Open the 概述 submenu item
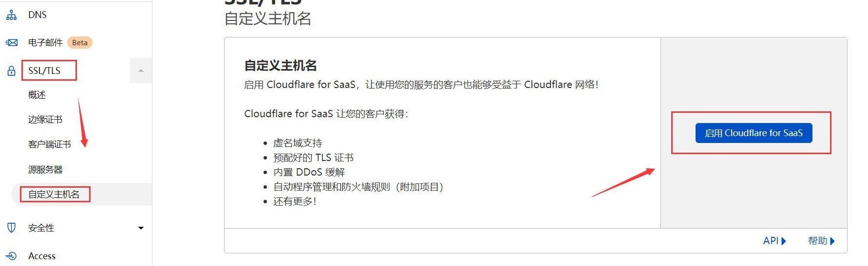 pyautogui.click(x=37, y=95)
